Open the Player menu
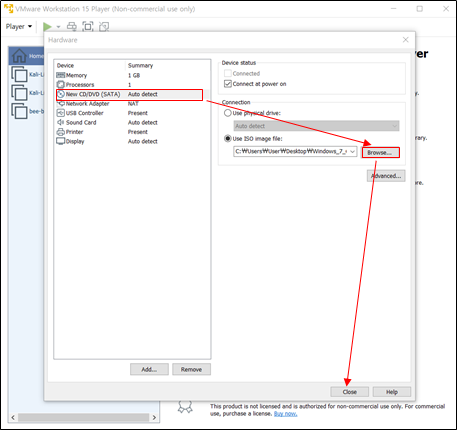The image size is (457, 430). click(x=19, y=26)
